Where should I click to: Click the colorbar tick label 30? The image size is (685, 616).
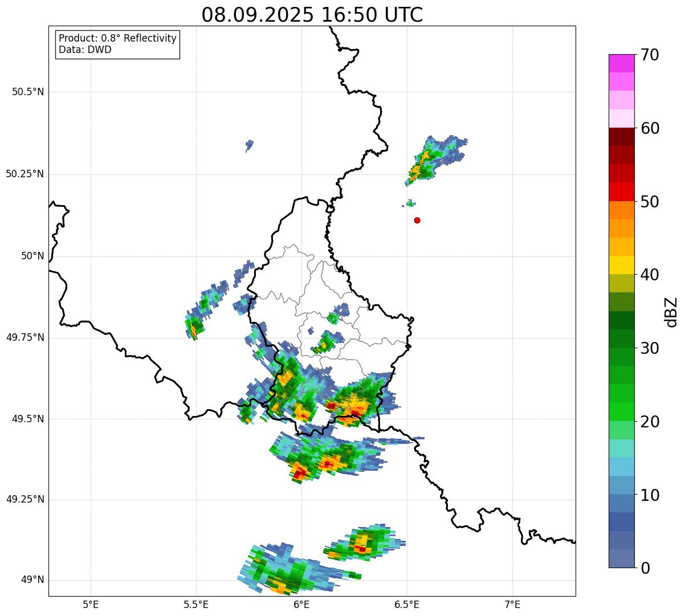[x=650, y=348]
